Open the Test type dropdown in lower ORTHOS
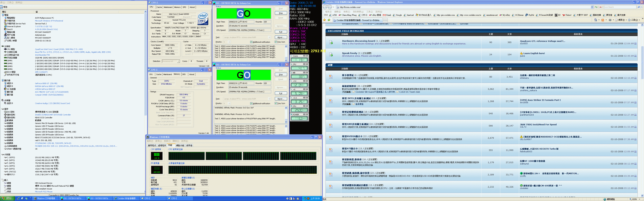The image size is (644, 201). click(x=270, y=99)
